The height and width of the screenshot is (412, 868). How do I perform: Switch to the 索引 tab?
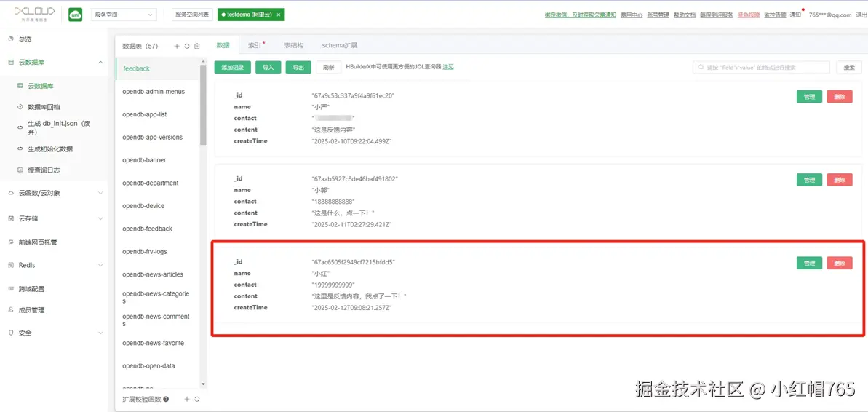click(255, 45)
